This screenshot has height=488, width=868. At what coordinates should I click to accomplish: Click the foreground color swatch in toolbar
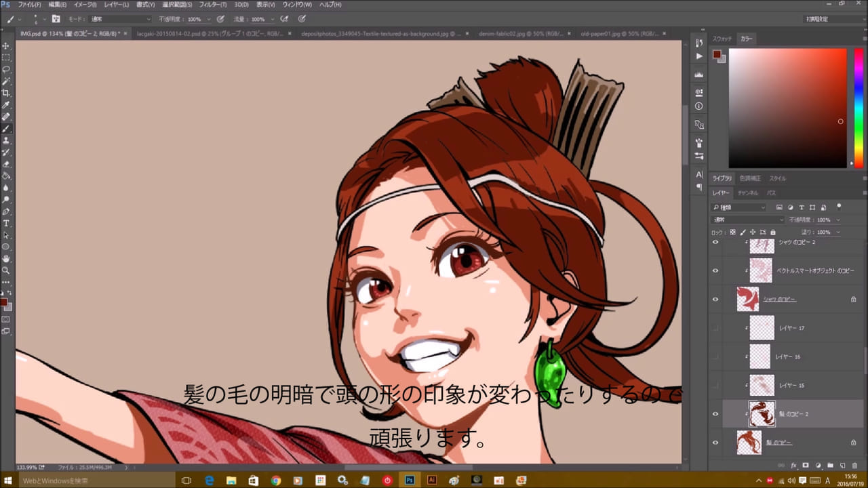point(4,302)
